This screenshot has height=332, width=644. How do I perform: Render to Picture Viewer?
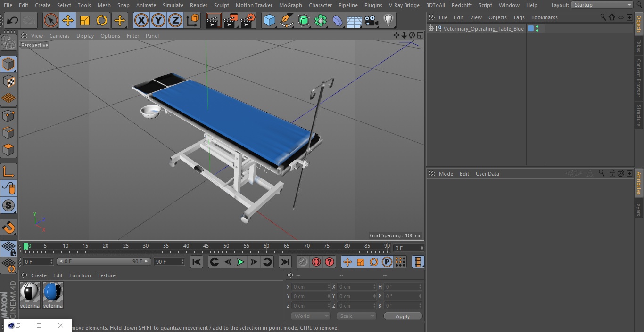pyautogui.click(x=231, y=20)
